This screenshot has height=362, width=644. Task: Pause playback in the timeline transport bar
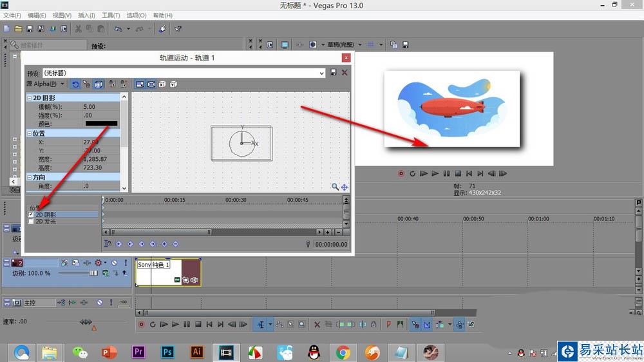[187, 324]
